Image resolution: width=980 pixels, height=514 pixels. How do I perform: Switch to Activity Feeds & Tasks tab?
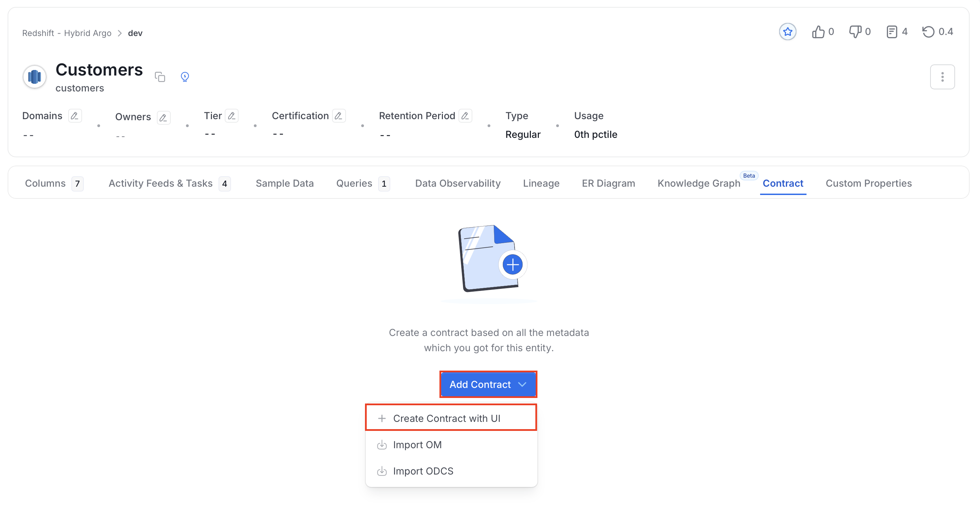(x=169, y=183)
